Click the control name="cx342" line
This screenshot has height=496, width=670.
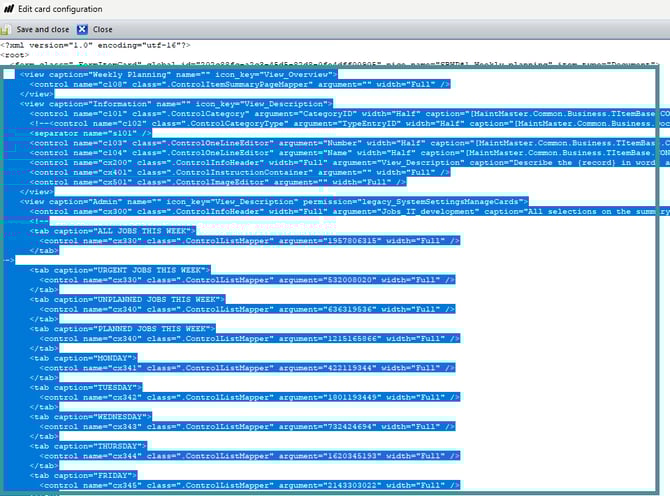(x=250, y=397)
